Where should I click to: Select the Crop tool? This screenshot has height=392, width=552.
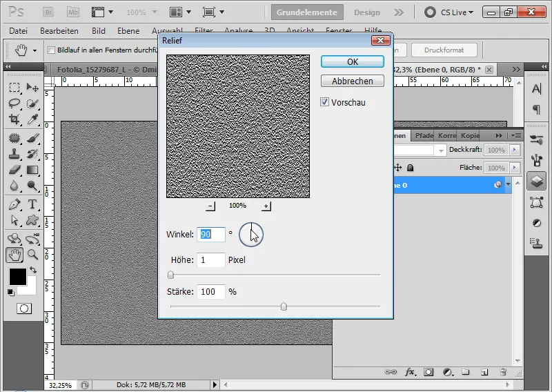point(14,119)
